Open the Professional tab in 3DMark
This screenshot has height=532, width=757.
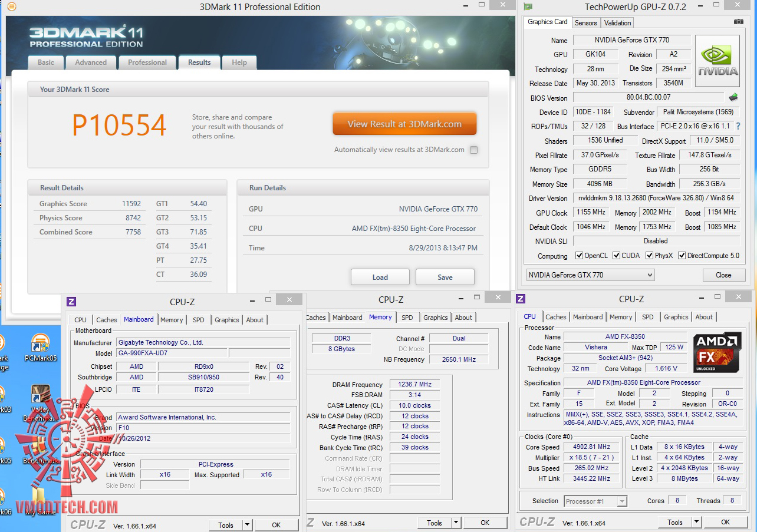(147, 62)
